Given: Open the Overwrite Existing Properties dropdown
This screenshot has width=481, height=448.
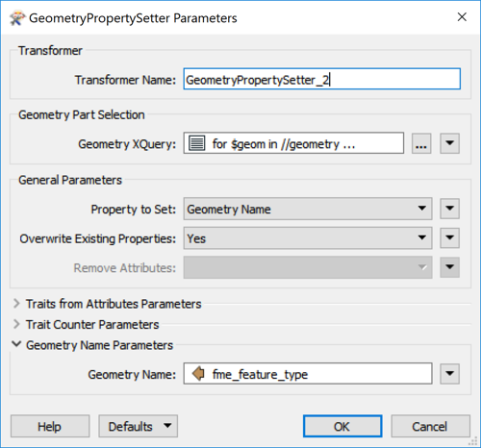Looking at the screenshot, I should 308,238.
